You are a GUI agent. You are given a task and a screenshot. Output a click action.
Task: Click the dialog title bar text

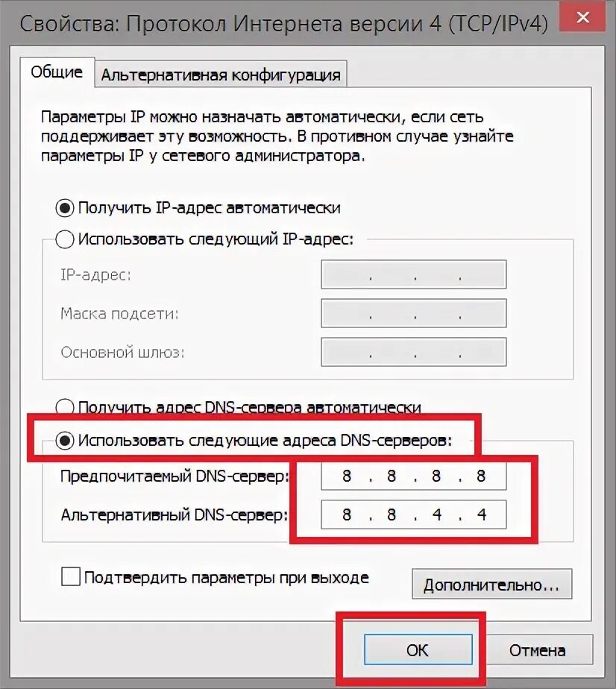(284, 23)
